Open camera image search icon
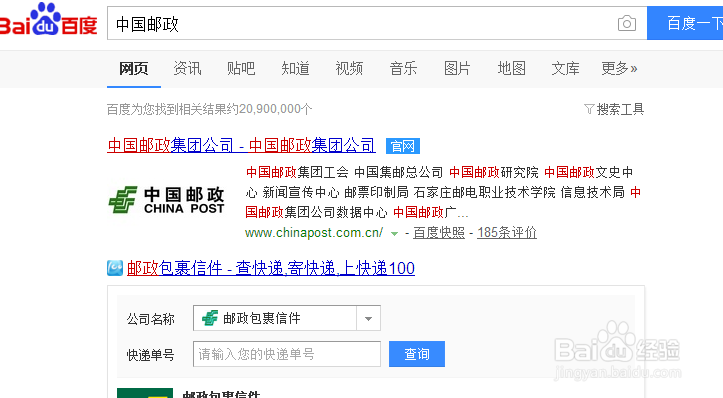The image size is (723, 398). (627, 23)
